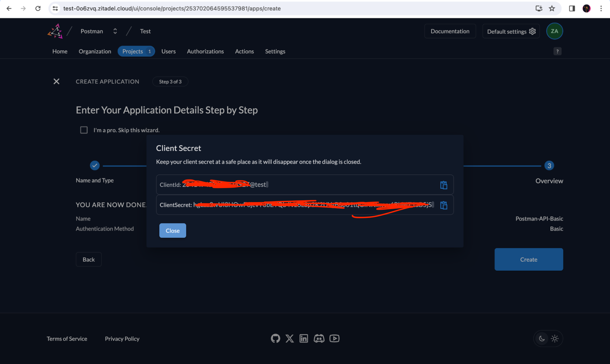Viewport: 610px width, 364px height.
Task: Open the Documentation button
Action: 450,31
